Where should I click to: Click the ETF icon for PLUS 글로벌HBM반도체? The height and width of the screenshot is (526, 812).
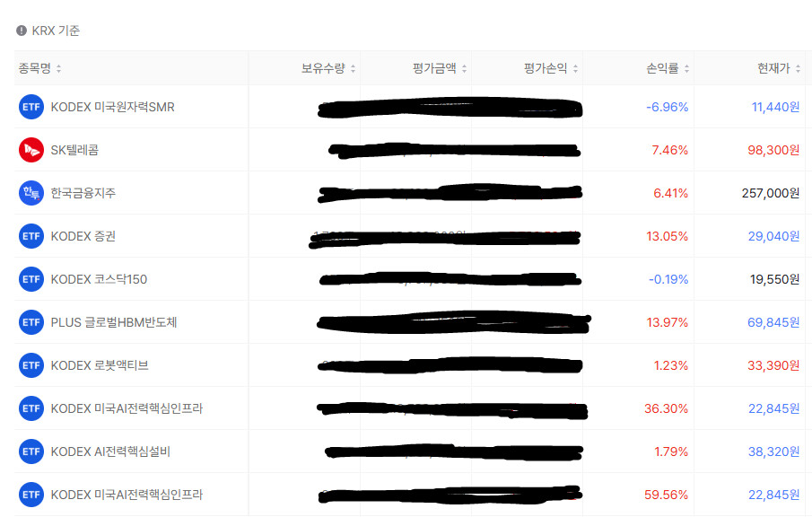[x=31, y=322]
